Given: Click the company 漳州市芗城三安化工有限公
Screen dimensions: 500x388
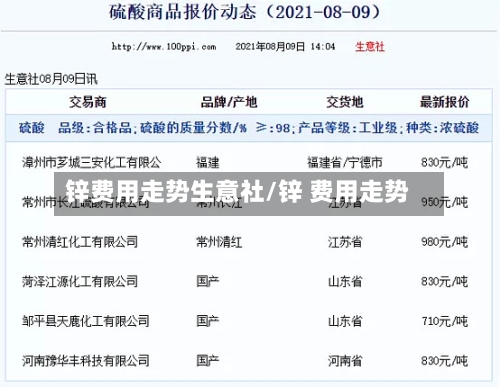Looking at the screenshot, I should point(92,163).
